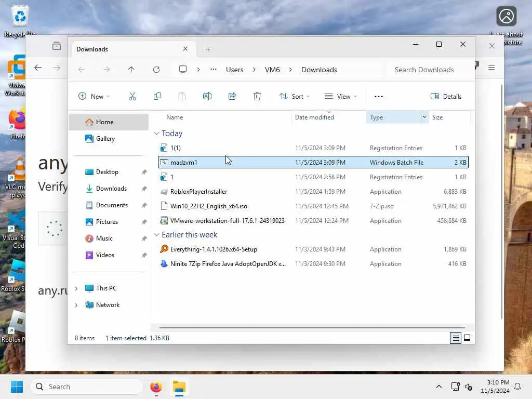The image size is (532, 399).
Task: Switch to large thumbnails view icon
Action: coord(467,338)
